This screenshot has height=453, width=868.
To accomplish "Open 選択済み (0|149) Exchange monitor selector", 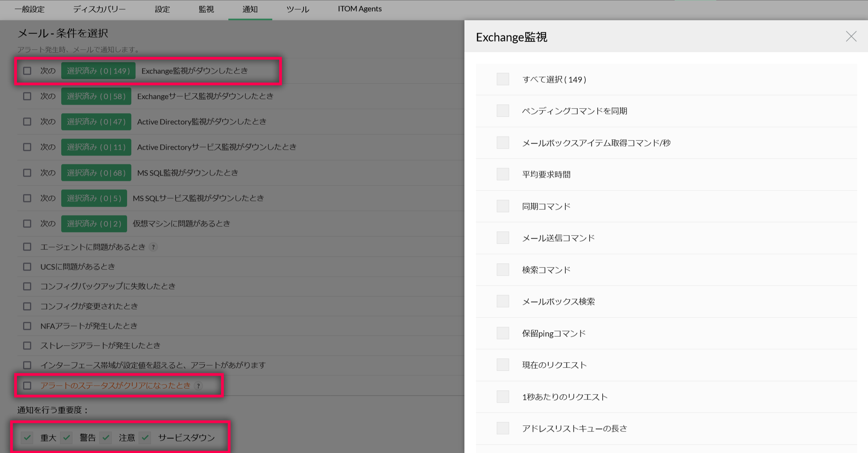I will 98,71.
